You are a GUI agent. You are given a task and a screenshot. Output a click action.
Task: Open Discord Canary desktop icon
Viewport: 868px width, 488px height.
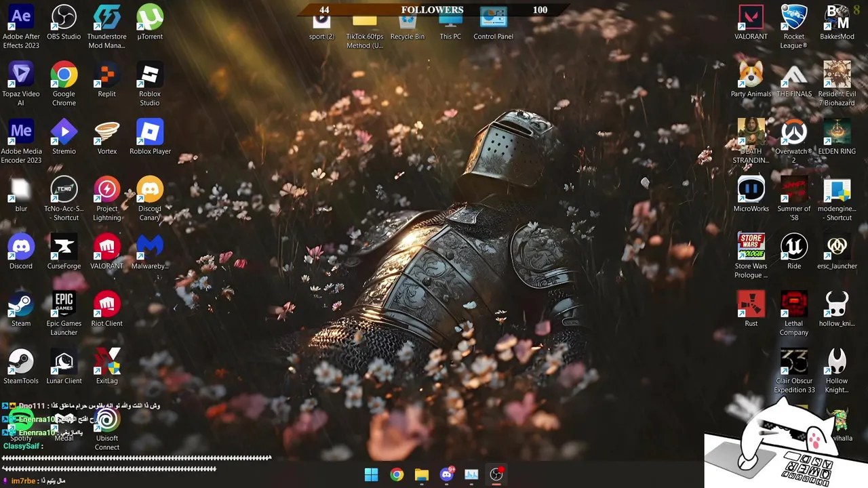(x=150, y=199)
